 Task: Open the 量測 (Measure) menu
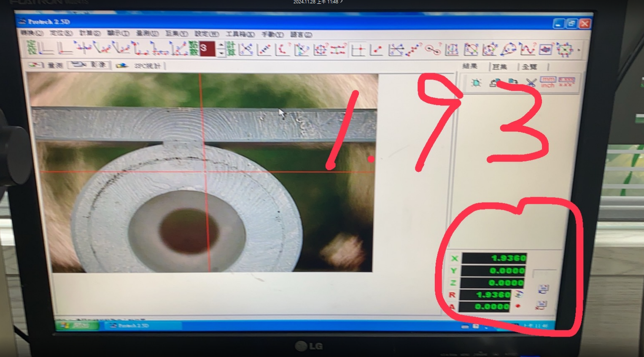pyautogui.click(x=147, y=33)
